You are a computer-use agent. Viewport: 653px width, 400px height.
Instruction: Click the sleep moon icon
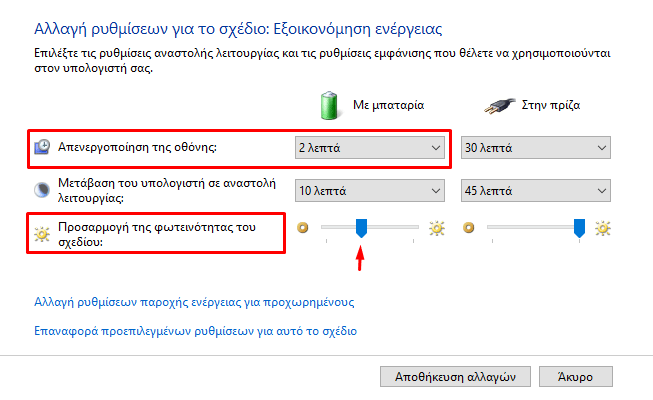pos(42,190)
